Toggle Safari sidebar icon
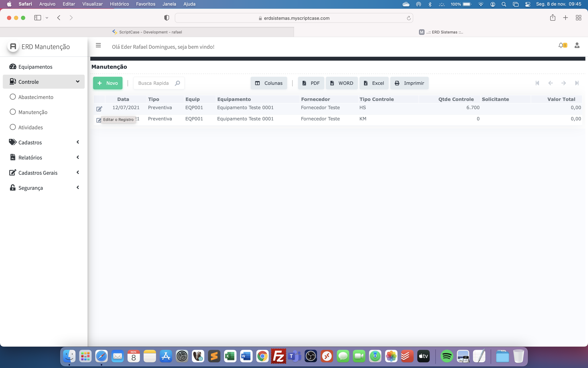The width and height of the screenshot is (588, 368). tap(37, 18)
